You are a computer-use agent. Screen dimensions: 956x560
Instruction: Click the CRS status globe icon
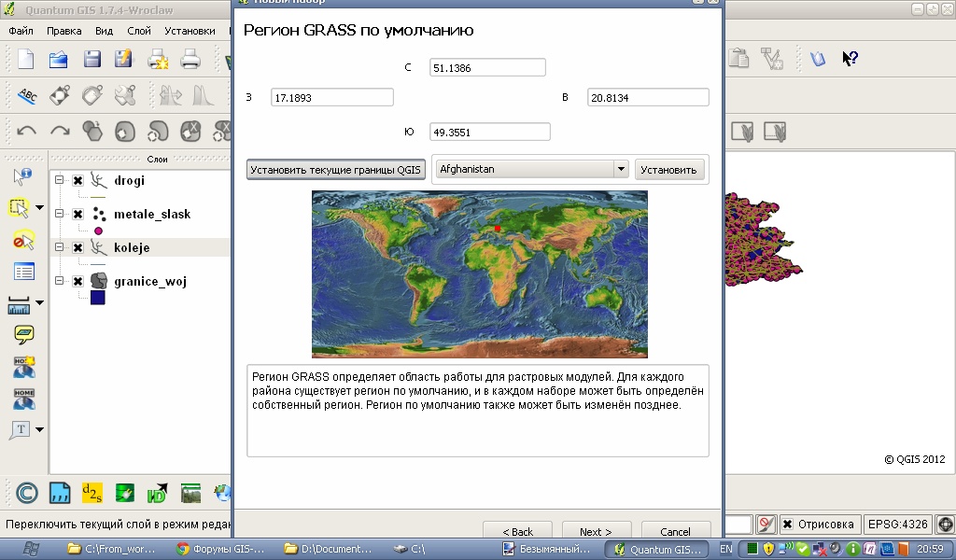point(944,524)
